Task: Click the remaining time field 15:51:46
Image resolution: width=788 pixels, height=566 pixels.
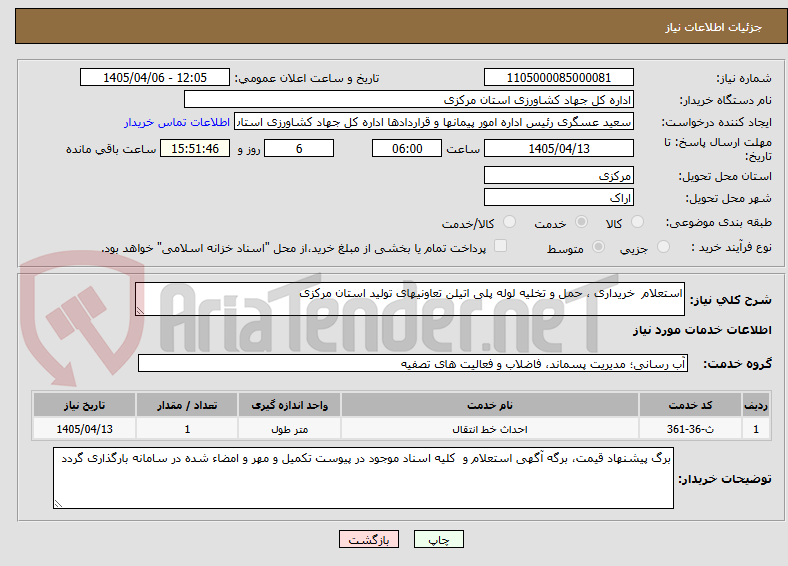Action: (x=195, y=148)
